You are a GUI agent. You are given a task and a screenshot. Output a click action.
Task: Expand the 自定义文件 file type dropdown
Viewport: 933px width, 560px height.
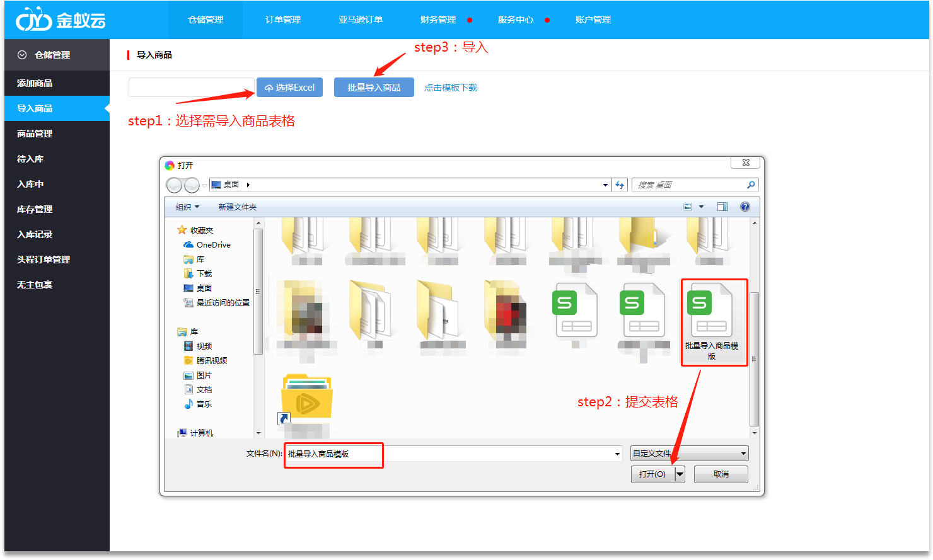pyautogui.click(x=743, y=454)
